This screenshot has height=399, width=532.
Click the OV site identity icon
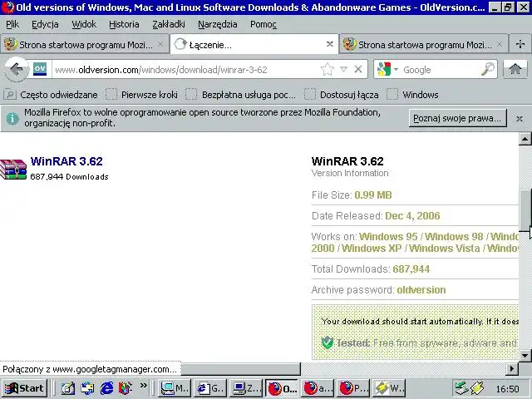click(40, 69)
